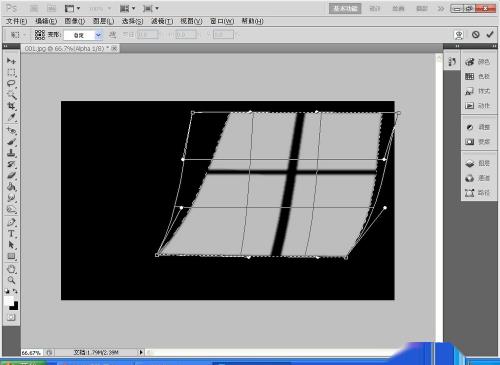Open the 图像(I) menu
Image resolution: width=500 pixels, height=365 pixels.
[x=75, y=21]
